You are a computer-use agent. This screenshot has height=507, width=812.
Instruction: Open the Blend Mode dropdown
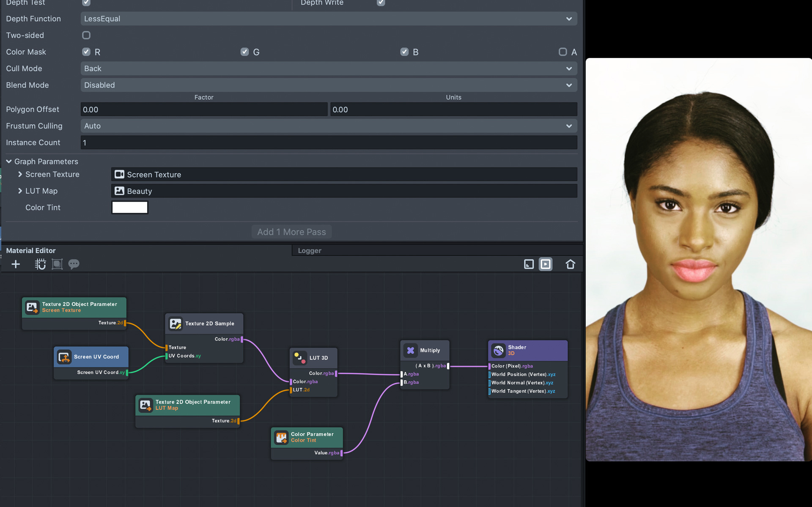click(329, 85)
